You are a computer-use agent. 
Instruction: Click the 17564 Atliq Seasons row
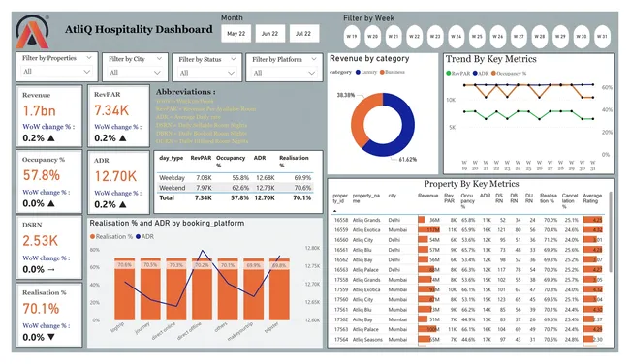click(468, 340)
